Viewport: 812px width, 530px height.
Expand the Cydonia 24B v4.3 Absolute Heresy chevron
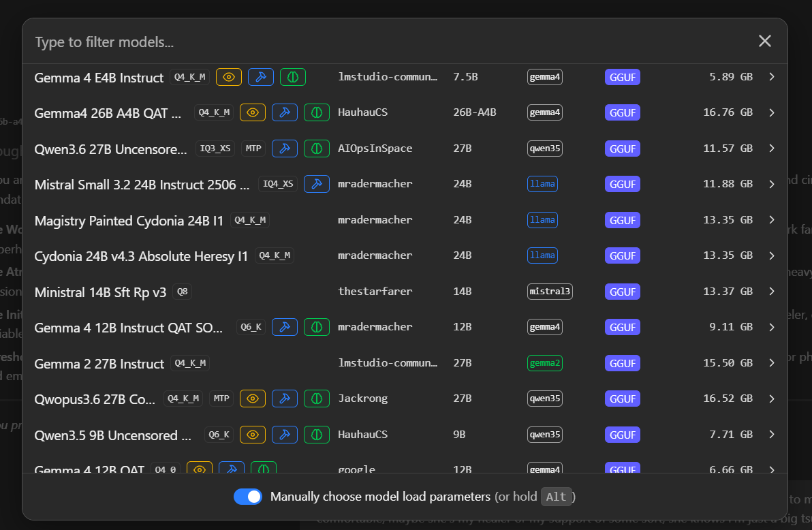click(x=772, y=255)
